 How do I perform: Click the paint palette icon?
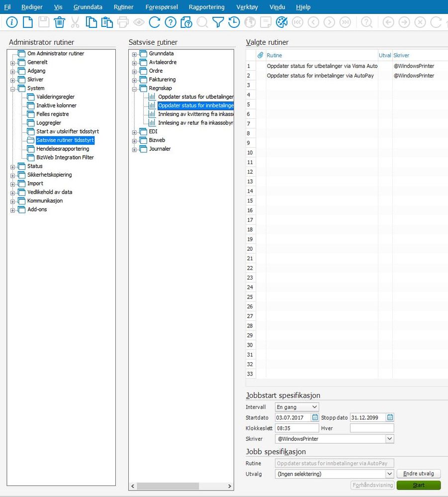(281, 22)
